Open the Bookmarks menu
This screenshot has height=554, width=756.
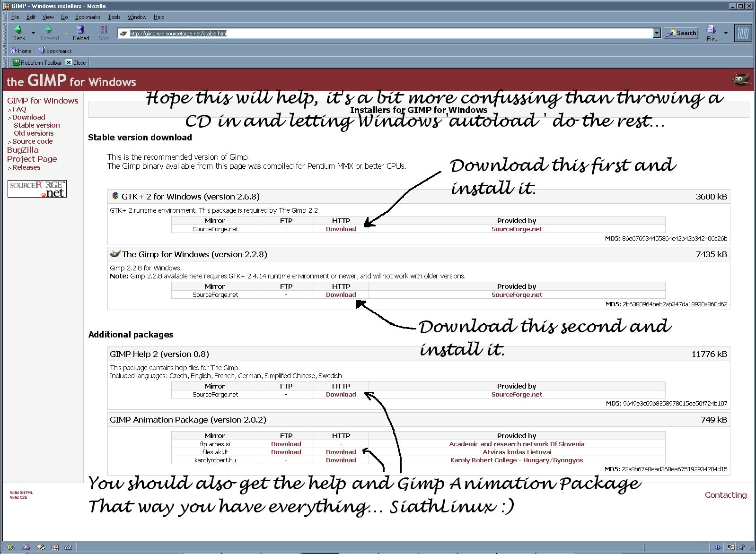[x=88, y=17]
